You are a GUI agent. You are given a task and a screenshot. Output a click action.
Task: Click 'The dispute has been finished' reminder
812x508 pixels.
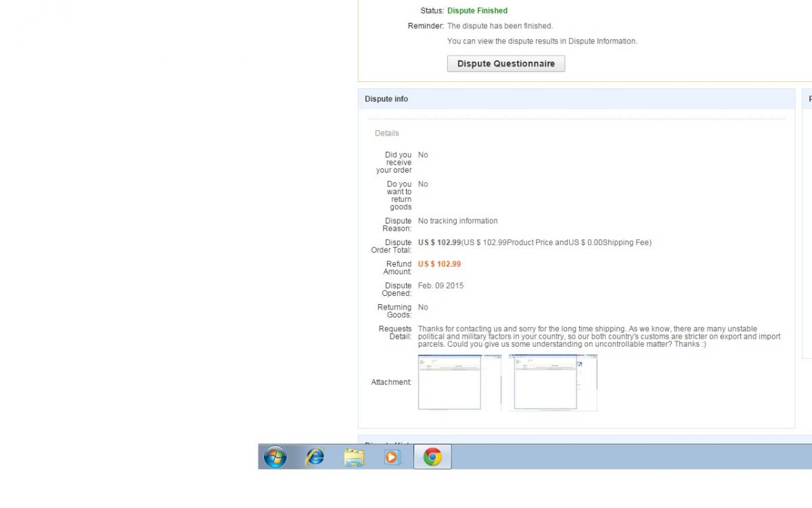click(500, 26)
